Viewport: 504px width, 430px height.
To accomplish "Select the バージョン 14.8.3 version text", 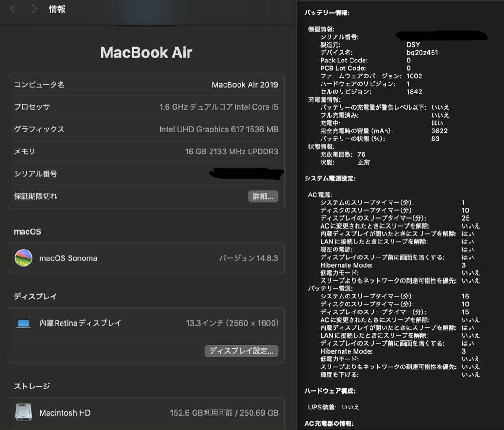I will [x=247, y=258].
